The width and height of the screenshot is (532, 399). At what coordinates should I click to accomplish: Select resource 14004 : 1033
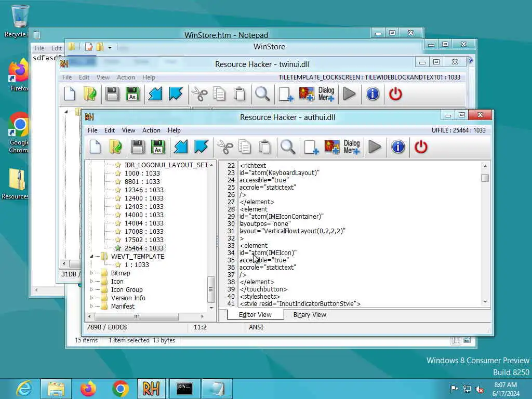144,223
